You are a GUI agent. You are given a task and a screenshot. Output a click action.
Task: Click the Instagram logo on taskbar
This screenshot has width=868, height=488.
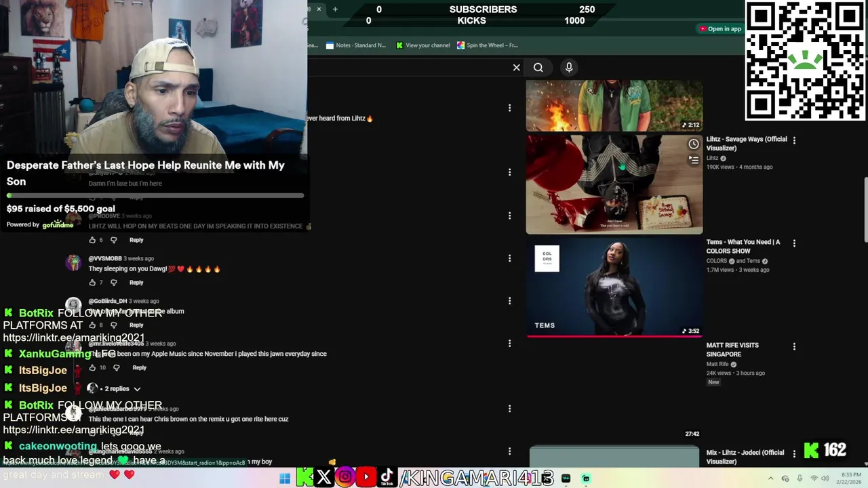click(x=345, y=478)
